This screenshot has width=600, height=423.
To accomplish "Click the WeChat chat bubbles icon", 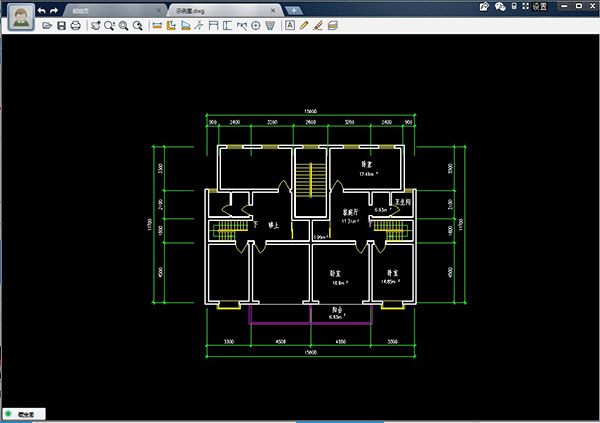I will tap(500, 7).
